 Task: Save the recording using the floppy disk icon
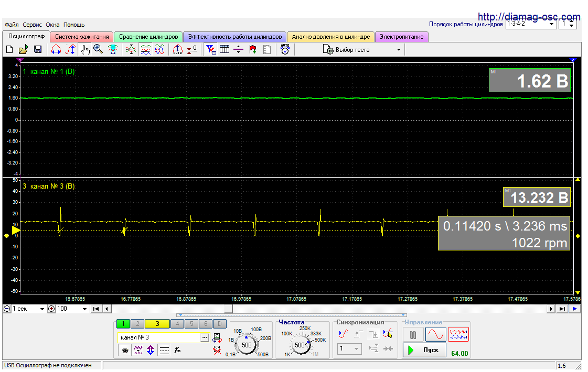(37, 49)
